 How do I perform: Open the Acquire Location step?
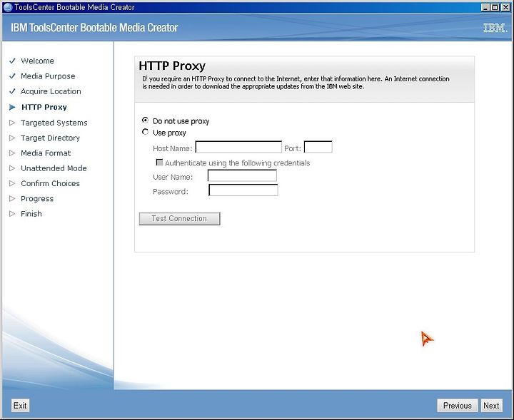[51, 91]
